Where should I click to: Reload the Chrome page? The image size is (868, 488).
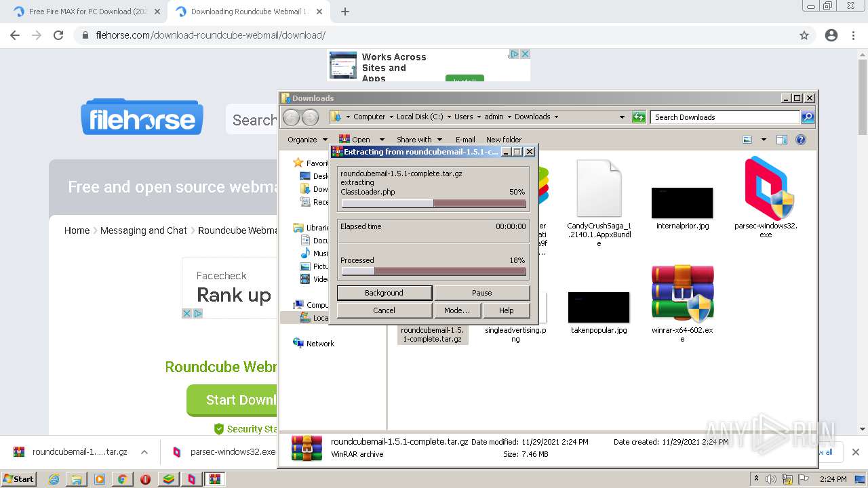point(58,35)
